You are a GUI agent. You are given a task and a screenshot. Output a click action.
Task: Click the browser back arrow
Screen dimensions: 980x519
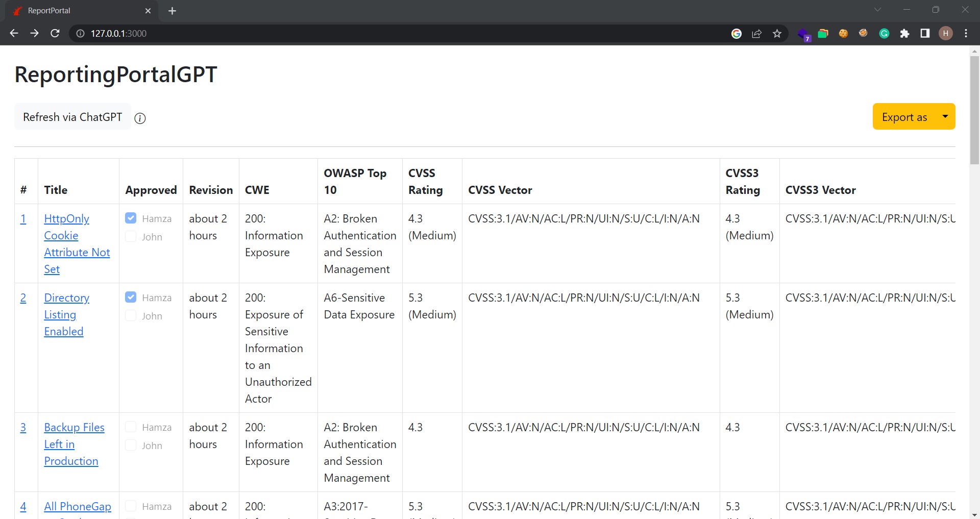coord(14,33)
